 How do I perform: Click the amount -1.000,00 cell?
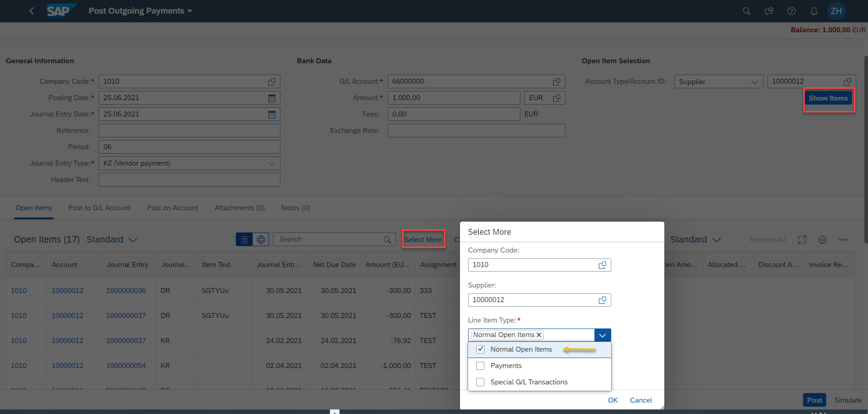(x=396, y=366)
